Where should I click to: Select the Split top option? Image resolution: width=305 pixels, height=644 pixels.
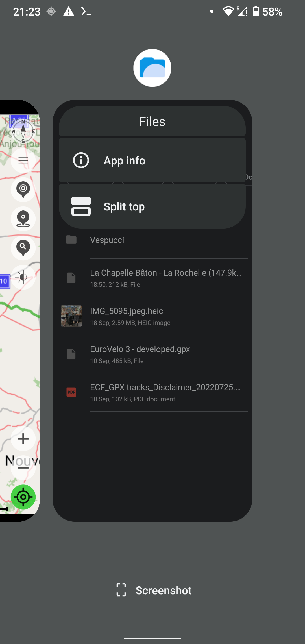[x=152, y=206]
